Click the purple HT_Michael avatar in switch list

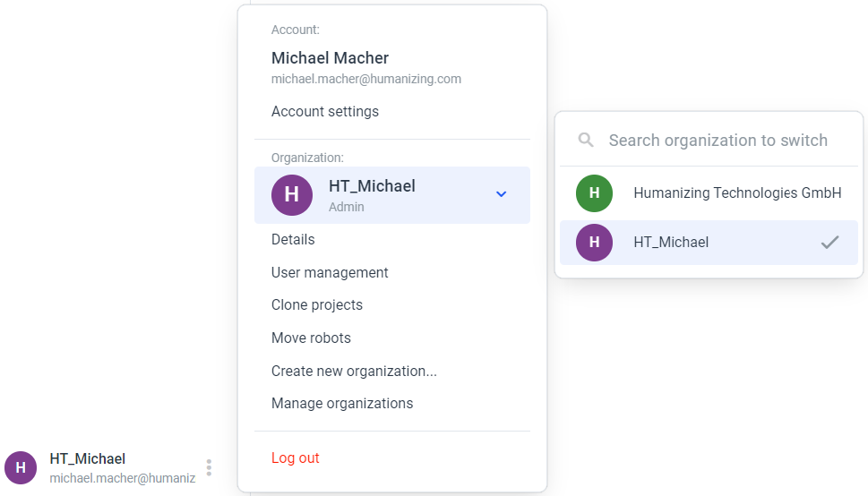[594, 243]
